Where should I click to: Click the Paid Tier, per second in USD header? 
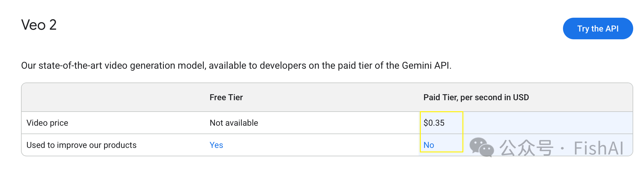point(476,97)
